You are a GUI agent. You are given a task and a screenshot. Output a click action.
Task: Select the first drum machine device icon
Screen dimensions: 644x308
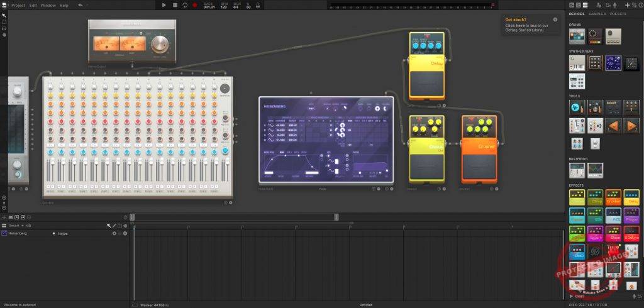(x=577, y=36)
